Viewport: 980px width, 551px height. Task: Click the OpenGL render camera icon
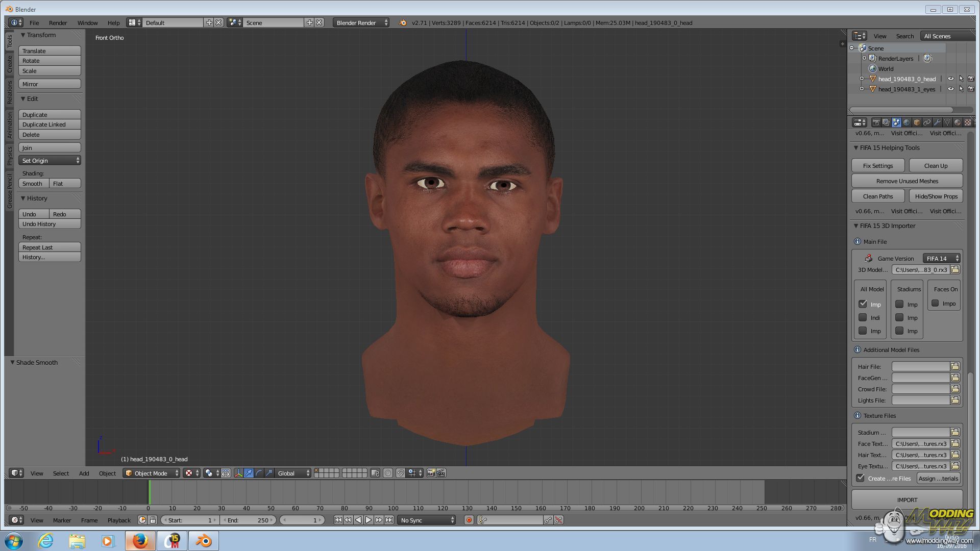431,473
